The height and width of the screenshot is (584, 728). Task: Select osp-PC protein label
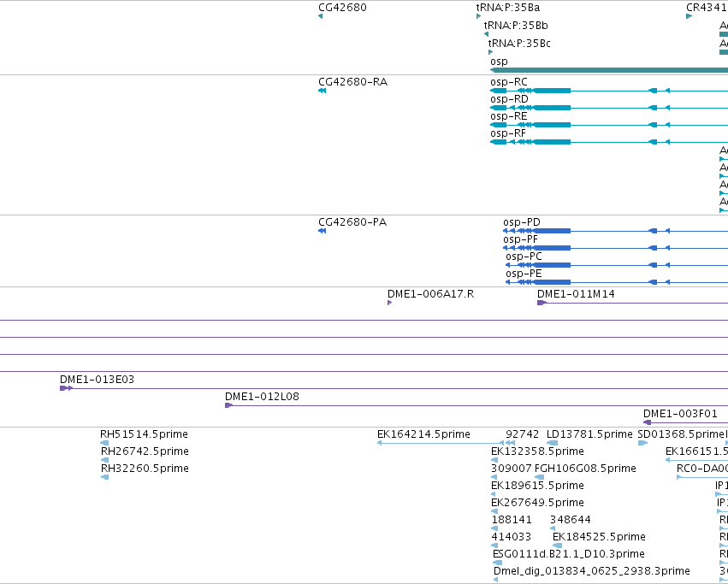[524, 257]
